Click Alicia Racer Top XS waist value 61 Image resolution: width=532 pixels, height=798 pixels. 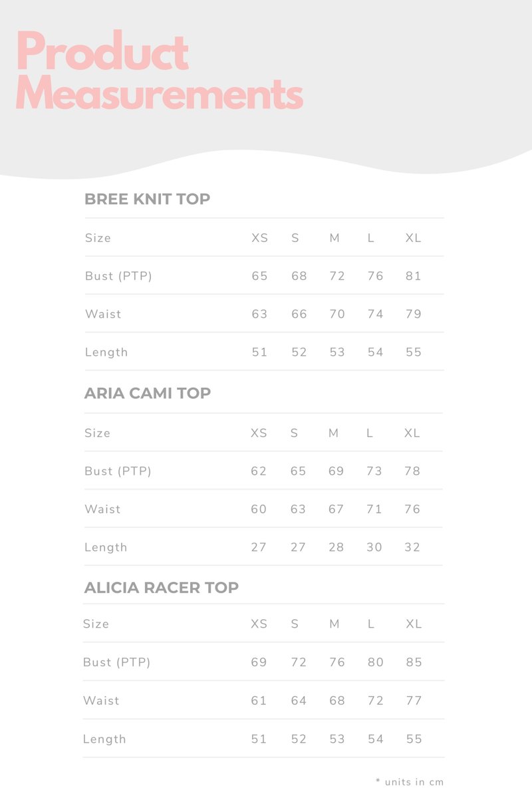pyautogui.click(x=259, y=701)
